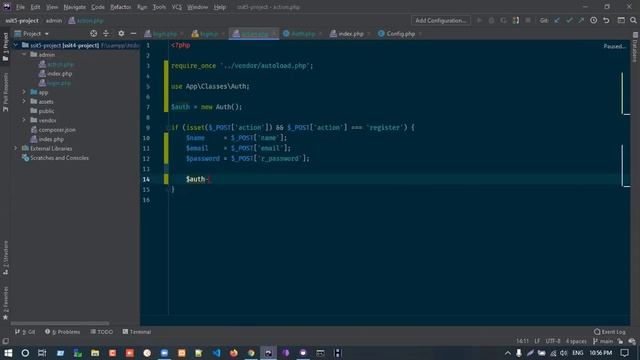Click LF line separator in status bar
640x360 pixels.
pyautogui.click(x=537, y=341)
